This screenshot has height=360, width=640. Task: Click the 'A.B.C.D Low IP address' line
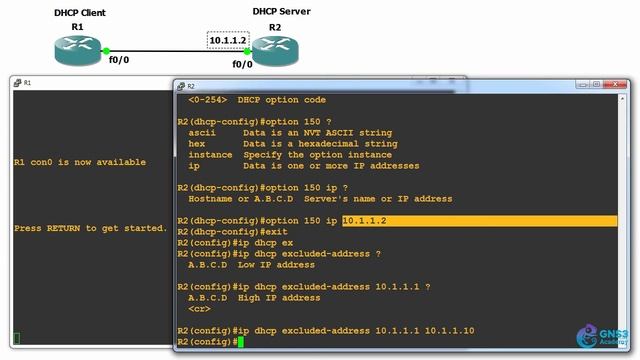tap(251, 265)
